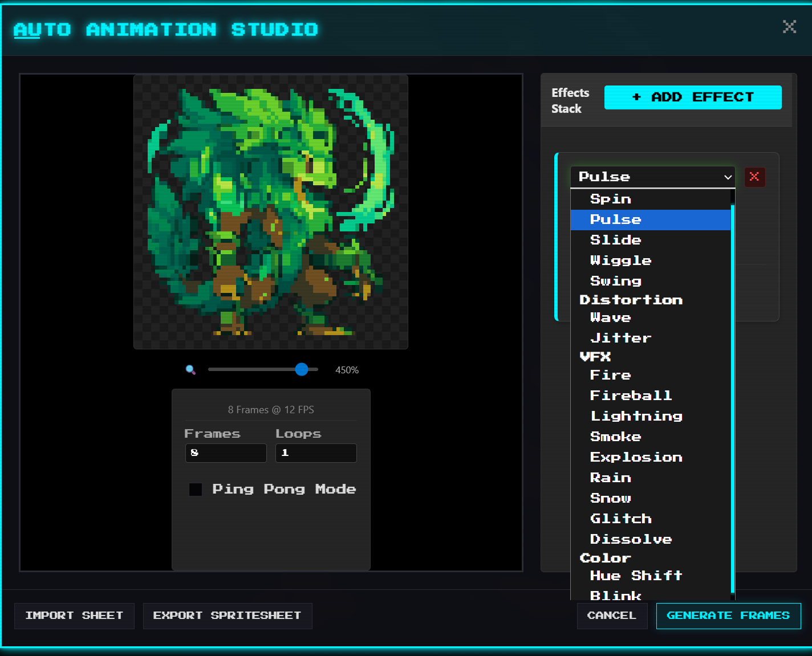The width and height of the screenshot is (812, 656).
Task: Close the Auto Animation Studio dialog
Action: (x=789, y=27)
